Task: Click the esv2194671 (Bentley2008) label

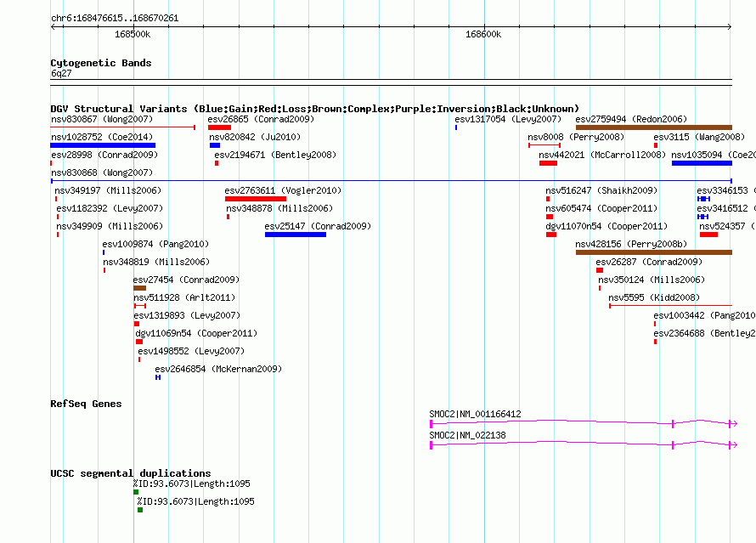Action: [275, 155]
